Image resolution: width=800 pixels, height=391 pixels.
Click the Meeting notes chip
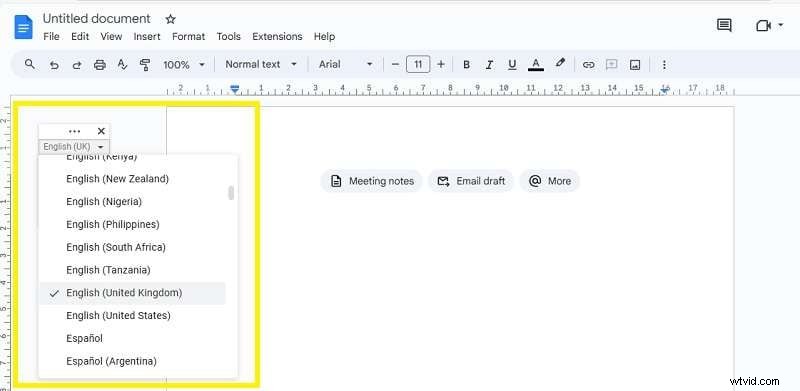pos(371,181)
